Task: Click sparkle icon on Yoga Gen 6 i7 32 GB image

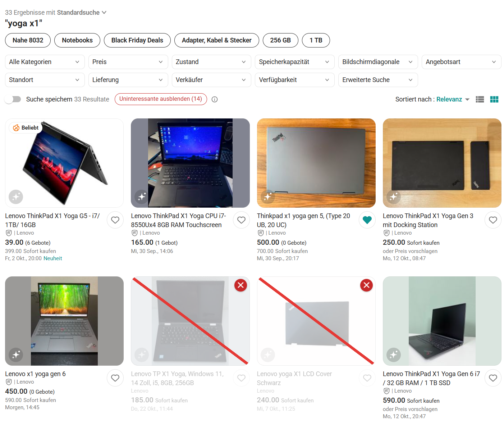Action: click(394, 355)
